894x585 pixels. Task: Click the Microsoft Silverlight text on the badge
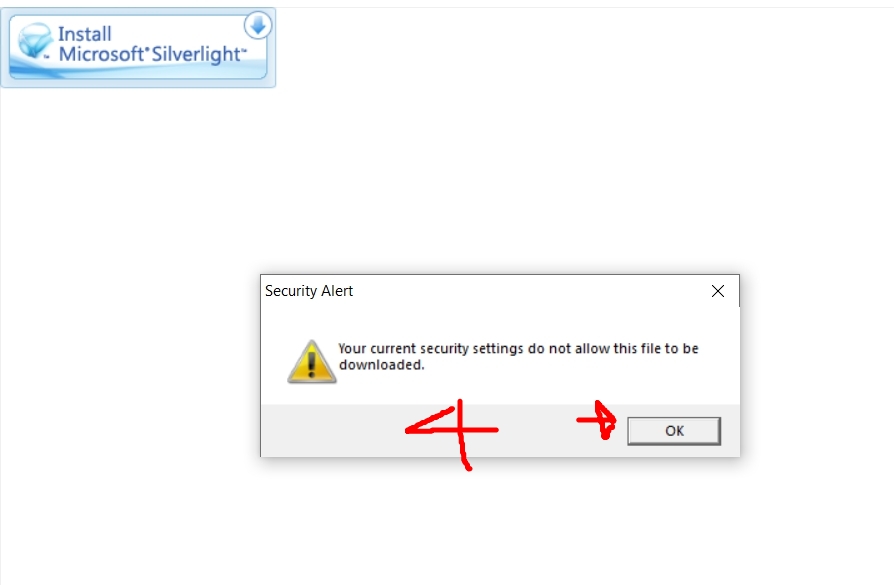pyautogui.click(x=153, y=54)
